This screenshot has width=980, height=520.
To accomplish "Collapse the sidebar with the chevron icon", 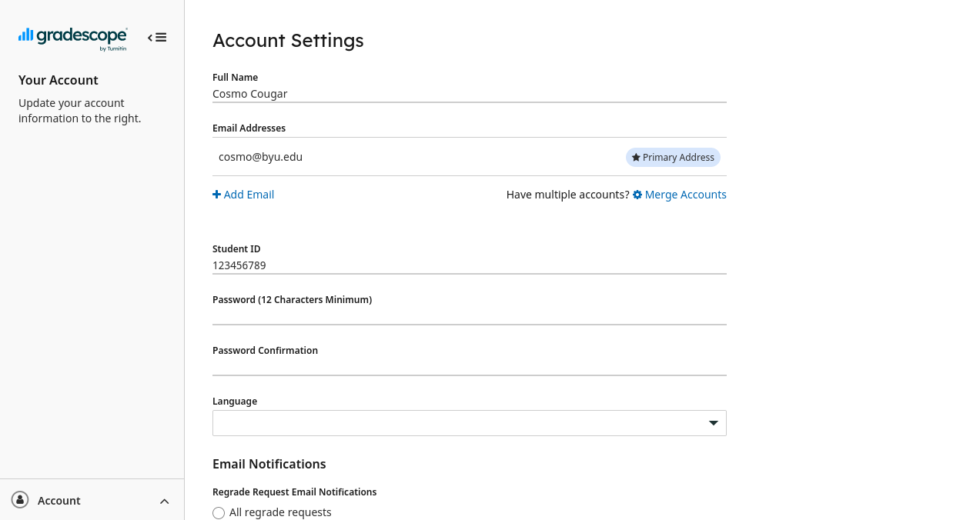I will tap(151, 37).
